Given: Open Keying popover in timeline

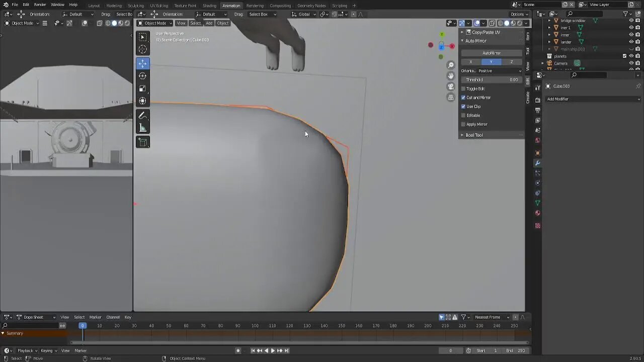Looking at the screenshot, I should click(49, 350).
